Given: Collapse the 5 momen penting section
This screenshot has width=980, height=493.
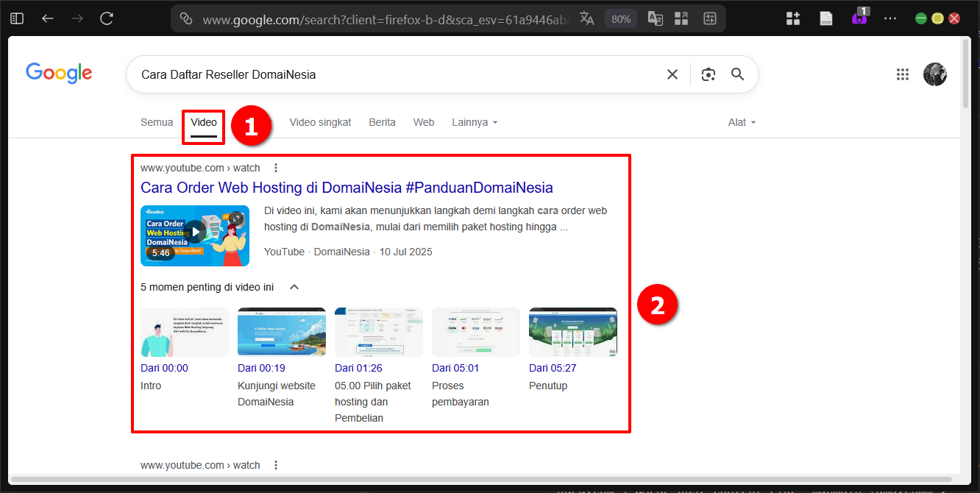Looking at the screenshot, I should coord(294,287).
